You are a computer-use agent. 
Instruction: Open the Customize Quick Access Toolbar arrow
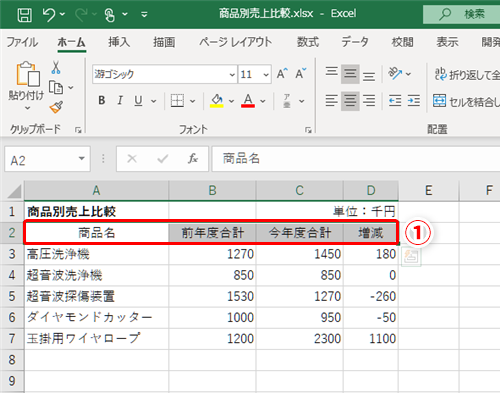(x=144, y=15)
